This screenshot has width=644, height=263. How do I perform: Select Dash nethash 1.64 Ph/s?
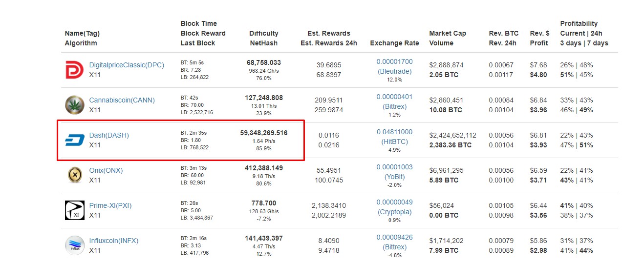tap(264, 142)
